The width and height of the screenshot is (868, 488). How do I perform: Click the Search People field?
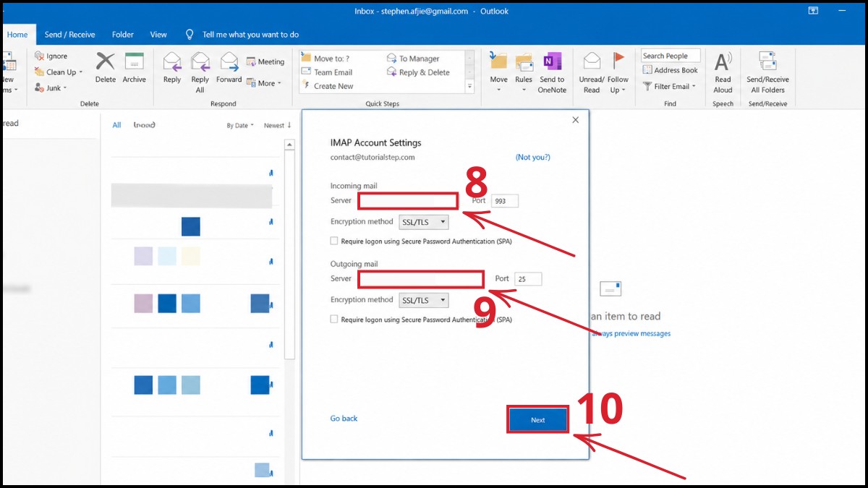click(x=671, y=56)
